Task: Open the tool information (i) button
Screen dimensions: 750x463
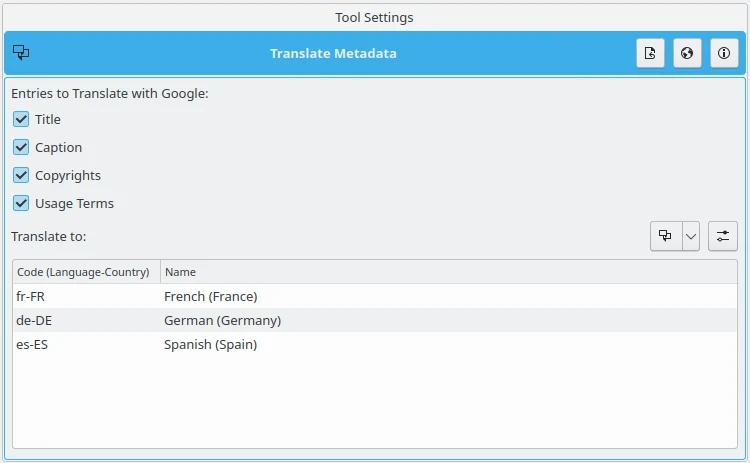Action: coord(722,54)
